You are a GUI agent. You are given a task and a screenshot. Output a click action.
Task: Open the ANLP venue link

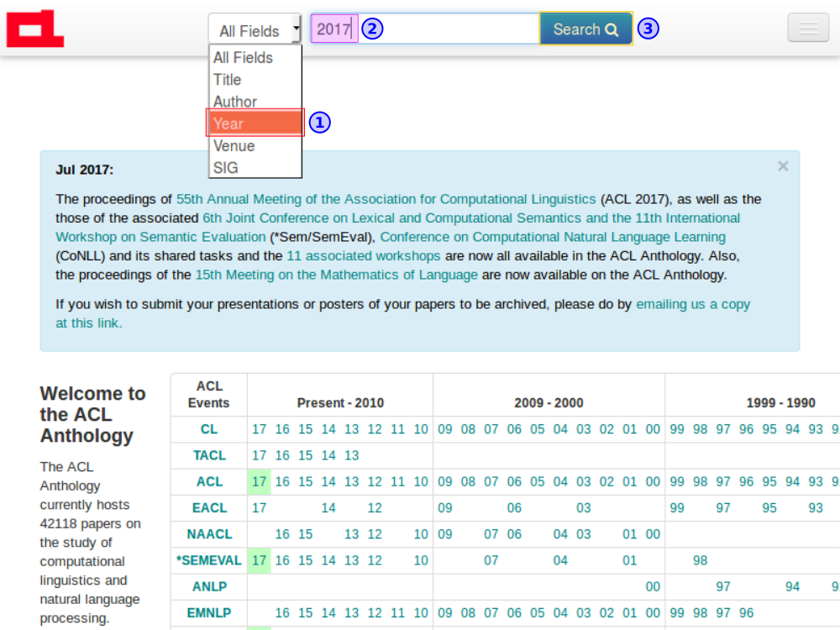tap(209, 586)
